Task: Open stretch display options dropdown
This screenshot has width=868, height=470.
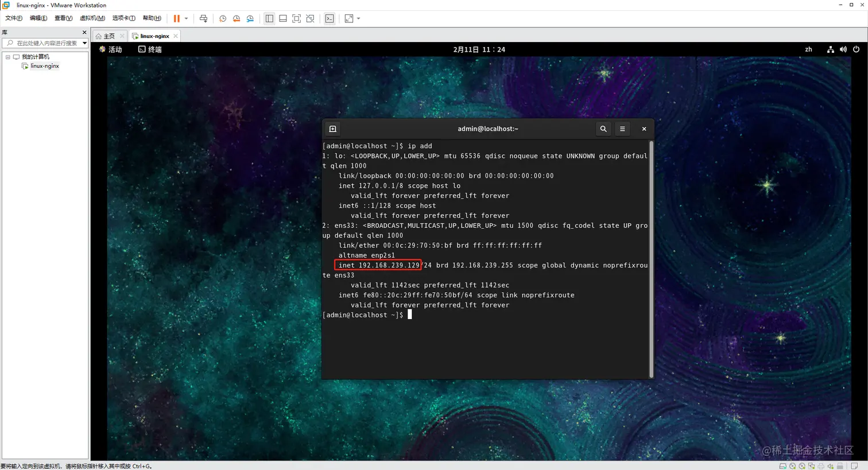Action: coord(358,18)
